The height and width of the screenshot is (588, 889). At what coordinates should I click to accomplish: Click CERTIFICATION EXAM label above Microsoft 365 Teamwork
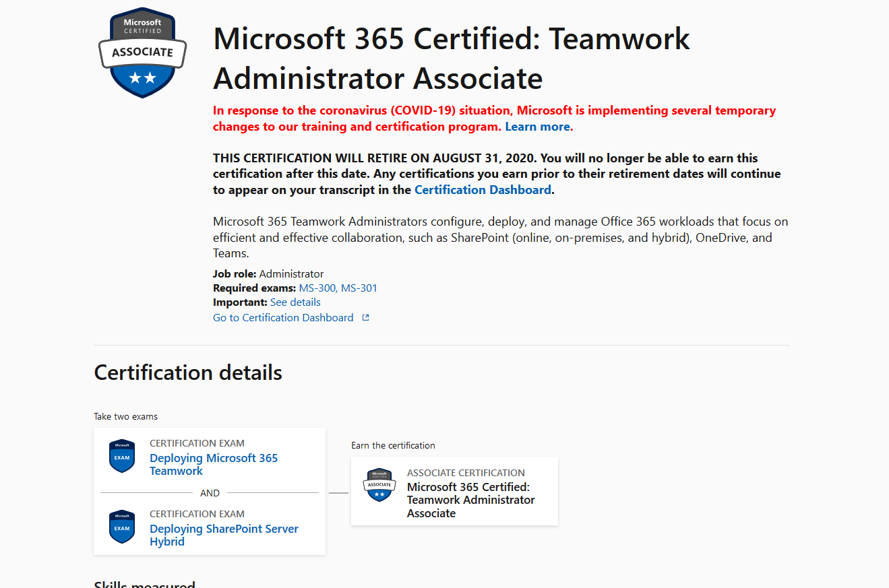(197, 443)
